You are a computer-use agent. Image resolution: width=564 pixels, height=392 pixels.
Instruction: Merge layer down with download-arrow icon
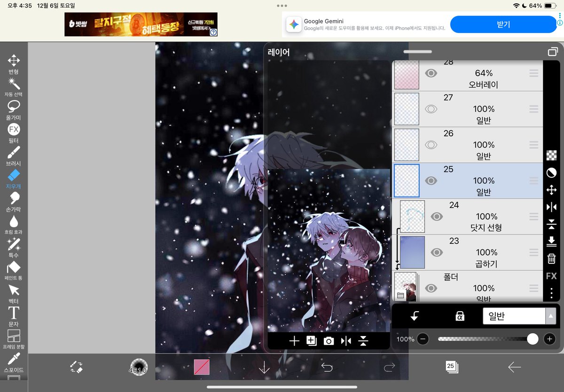coord(552,242)
